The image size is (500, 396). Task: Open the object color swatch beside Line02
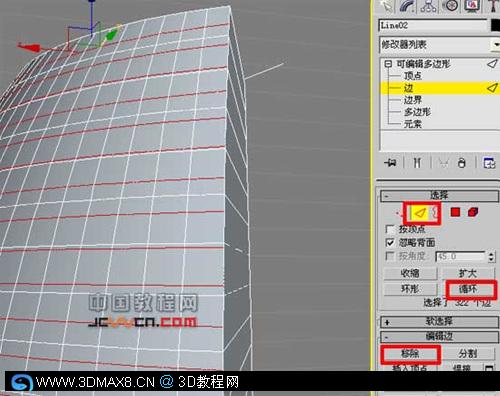click(x=496, y=25)
